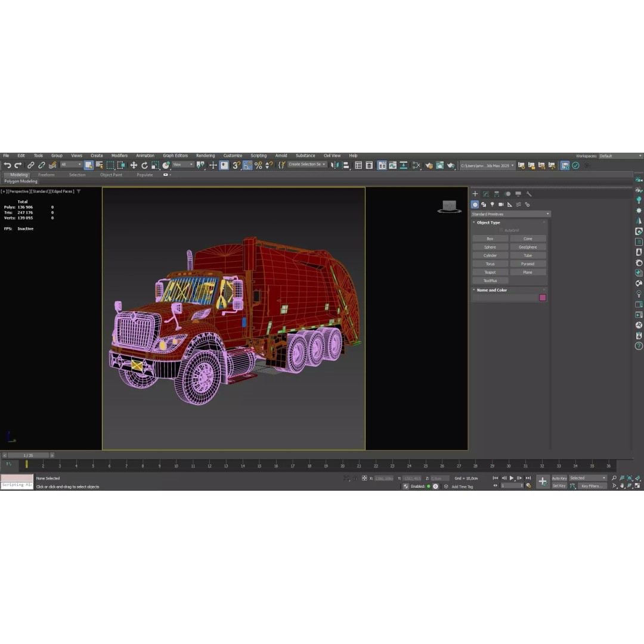Open the Key Filters dialog button

point(592,486)
